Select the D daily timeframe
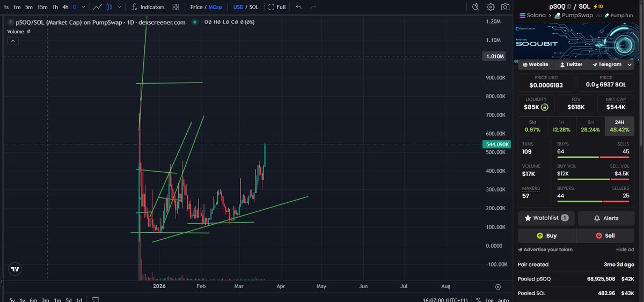 tap(75, 7)
